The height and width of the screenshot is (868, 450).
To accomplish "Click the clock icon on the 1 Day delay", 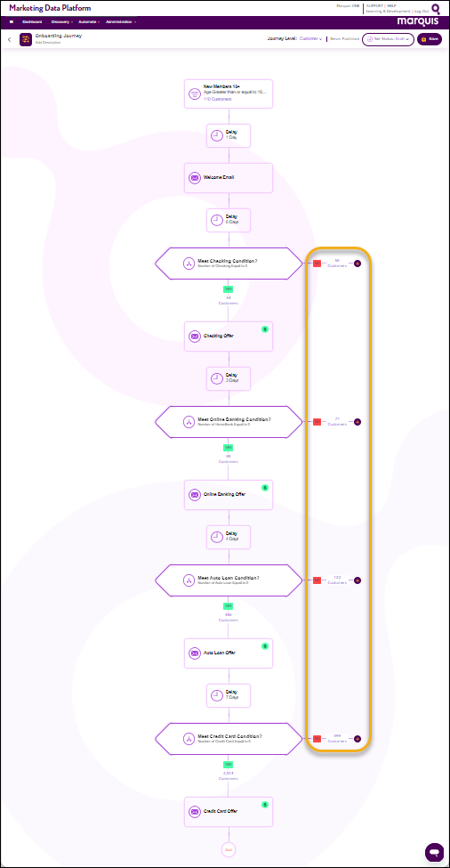I will click(217, 135).
